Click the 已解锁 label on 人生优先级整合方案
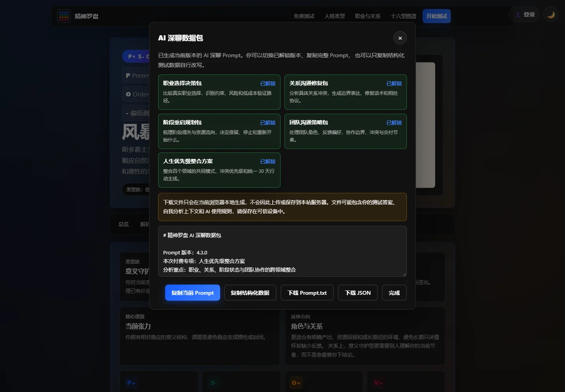The image size is (565, 392). tap(268, 162)
